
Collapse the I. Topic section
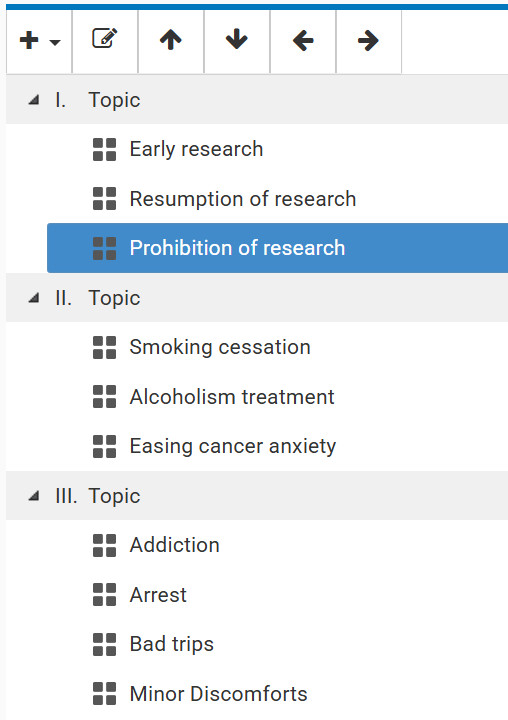point(34,100)
